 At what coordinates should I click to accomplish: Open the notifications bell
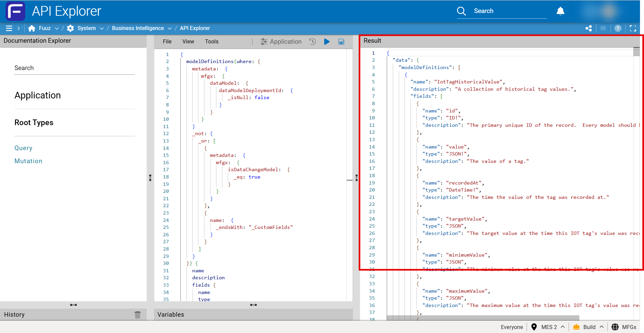point(560,11)
